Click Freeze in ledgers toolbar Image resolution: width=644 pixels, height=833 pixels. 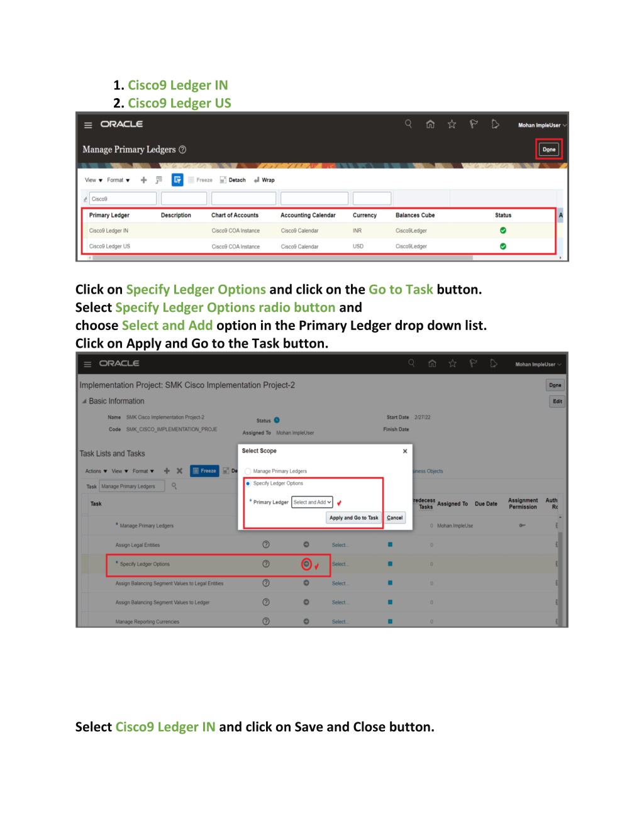(201, 180)
